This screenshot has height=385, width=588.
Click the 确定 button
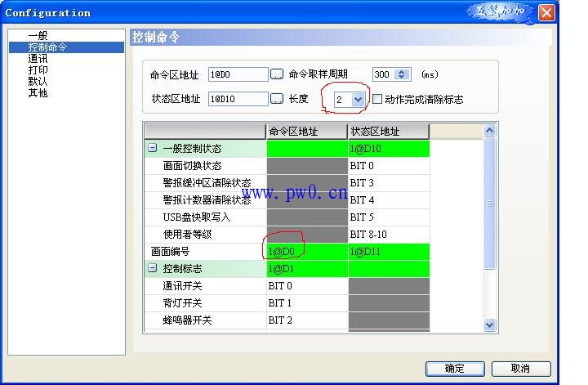[454, 369]
